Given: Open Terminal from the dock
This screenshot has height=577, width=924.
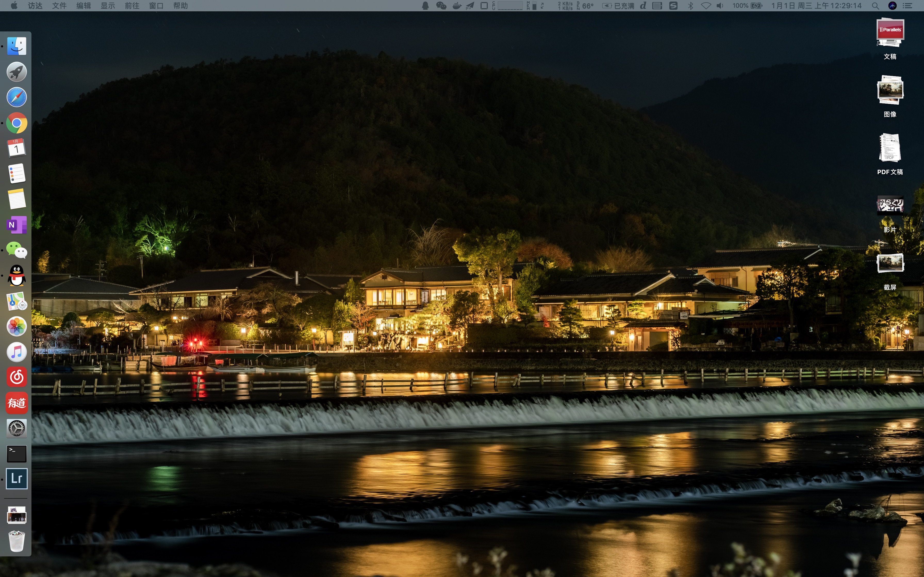Looking at the screenshot, I should 16,454.
